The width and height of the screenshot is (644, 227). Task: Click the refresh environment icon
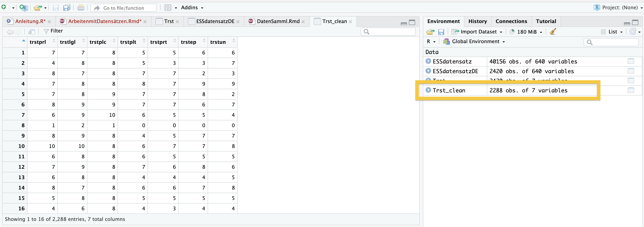[632, 31]
